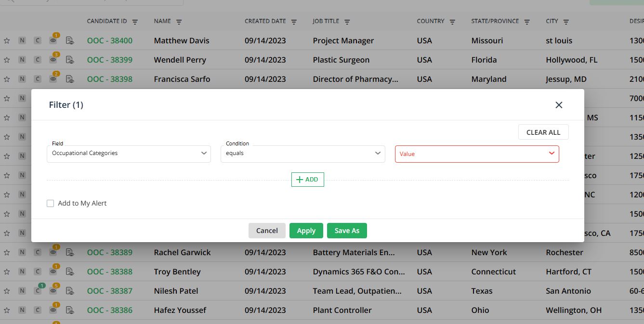Image resolution: width=644 pixels, height=324 pixels.
Task: Sort by the CANDIDATE ID column header
Action: click(x=107, y=21)
